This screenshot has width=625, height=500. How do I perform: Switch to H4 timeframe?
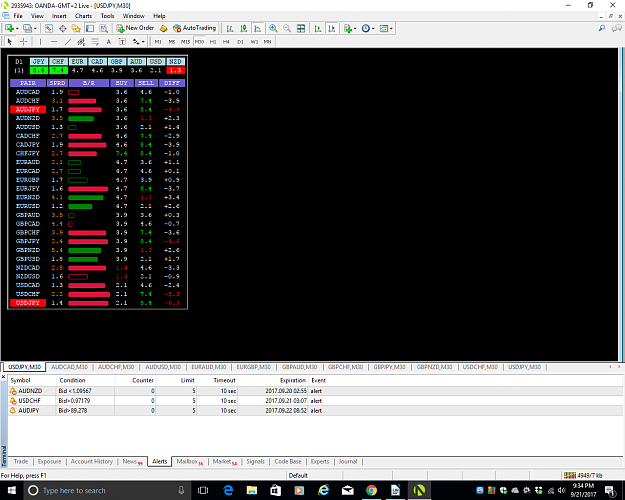pyautogui.click(x=226, y=41)
